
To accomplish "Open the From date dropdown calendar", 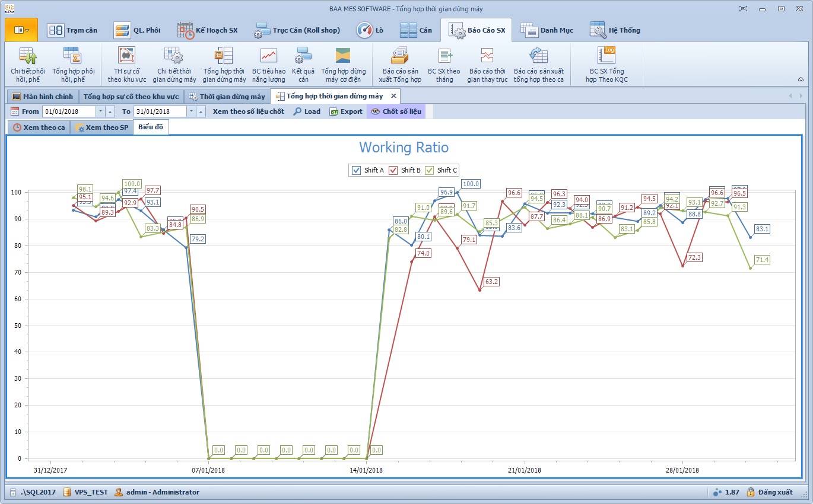I will 100,111.
